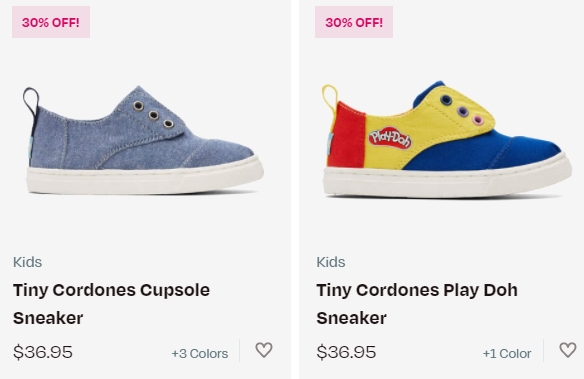Favorite the Tiny Cordones Cupsole Sneaker heart
Screen dimensions: 584x379
click(x=264, y=350)
